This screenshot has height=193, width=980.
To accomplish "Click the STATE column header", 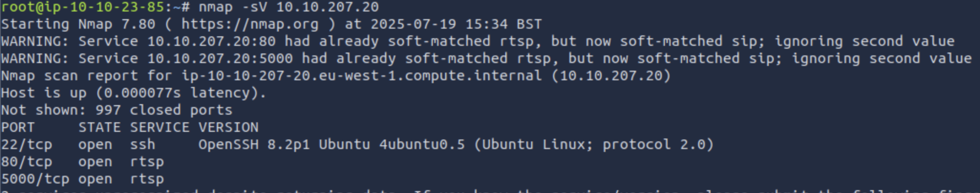I will point(99,128).
